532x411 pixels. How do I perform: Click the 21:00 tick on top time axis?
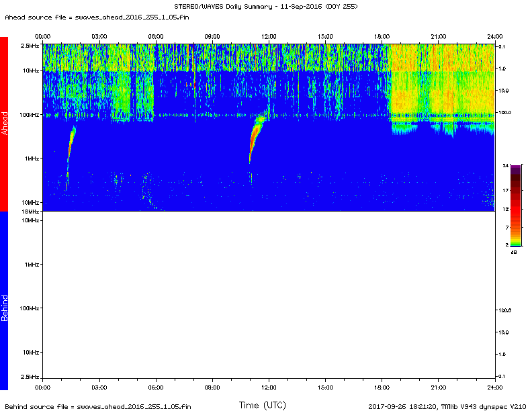coord(439,36)
